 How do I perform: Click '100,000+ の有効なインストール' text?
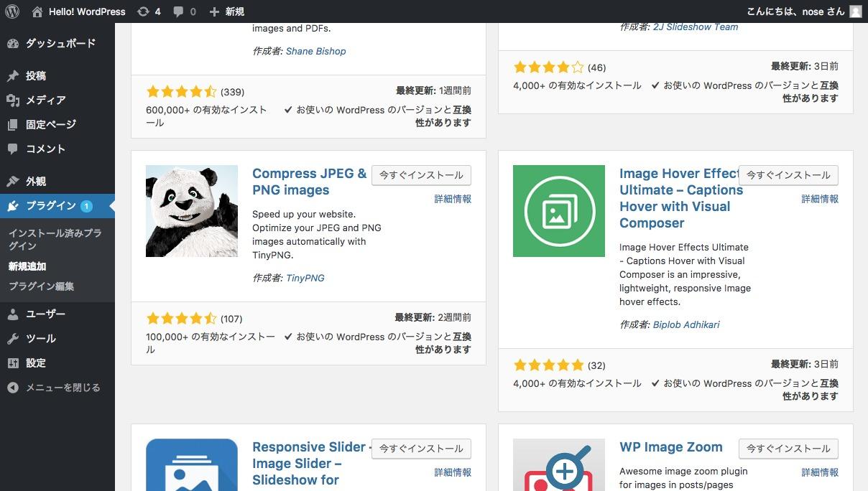click(x=211, y=343)
